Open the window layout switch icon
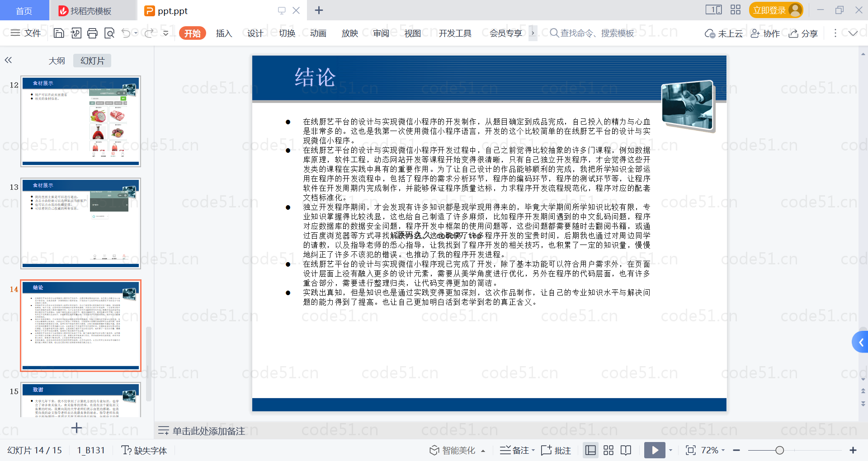The image size is (868, 461). coord(714,10)
